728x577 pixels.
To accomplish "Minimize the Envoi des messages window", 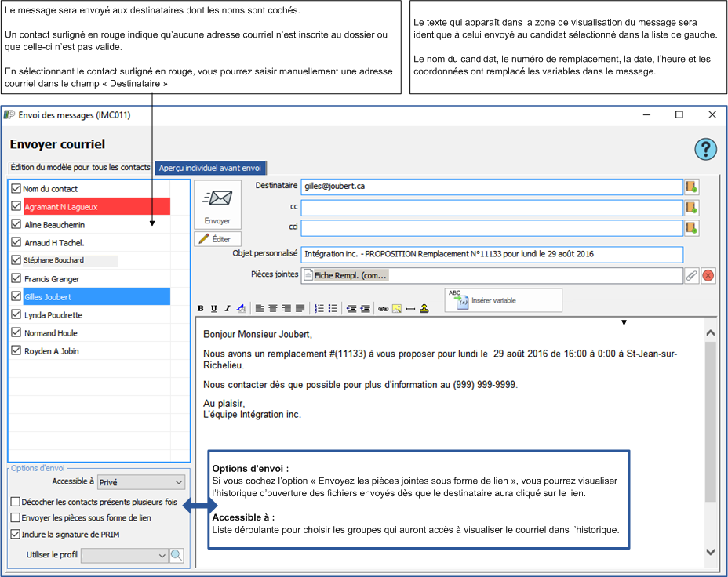I will pos(646,114).
